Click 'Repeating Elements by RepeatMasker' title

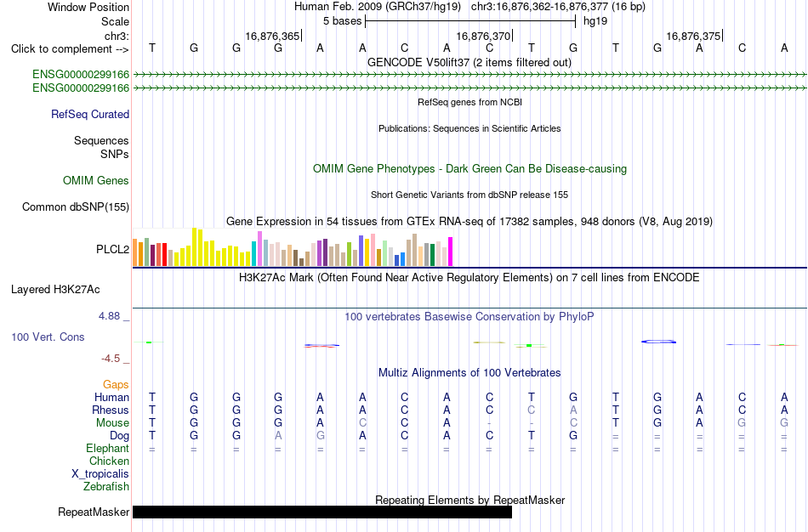tap(470, 500)
